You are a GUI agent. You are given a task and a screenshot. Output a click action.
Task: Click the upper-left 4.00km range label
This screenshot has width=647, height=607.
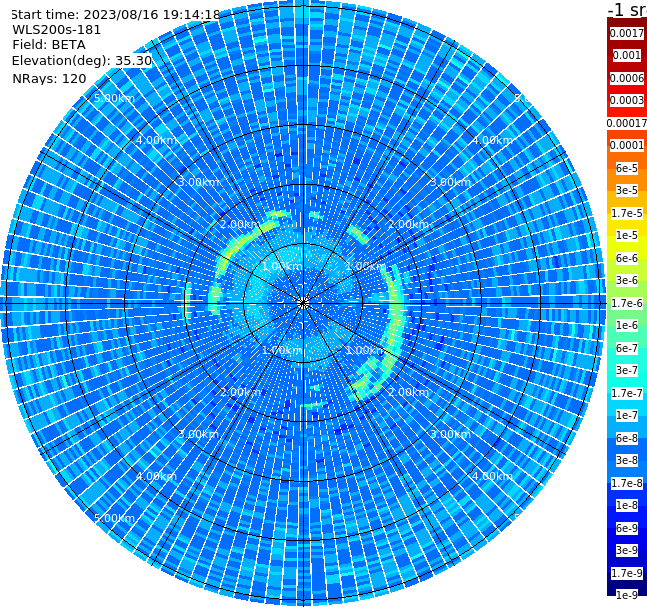coord(156,140)
